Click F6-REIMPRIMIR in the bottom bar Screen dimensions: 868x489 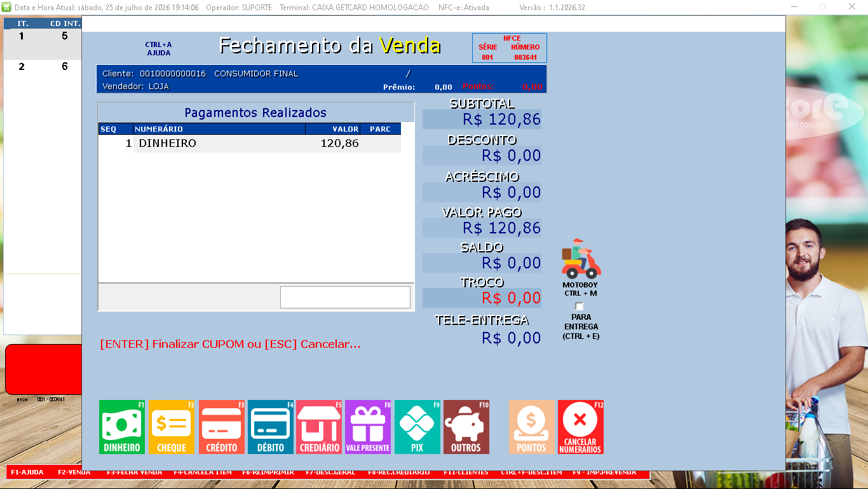(268, 472)
